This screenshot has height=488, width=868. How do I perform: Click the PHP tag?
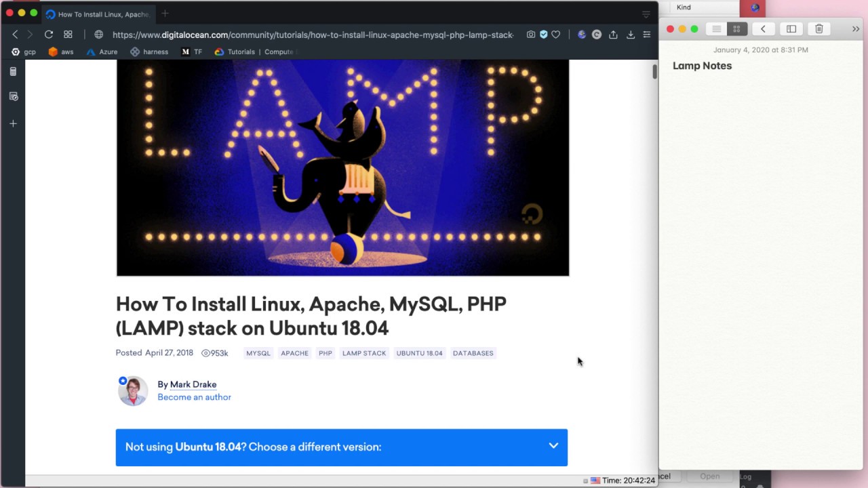click(325, 353)
